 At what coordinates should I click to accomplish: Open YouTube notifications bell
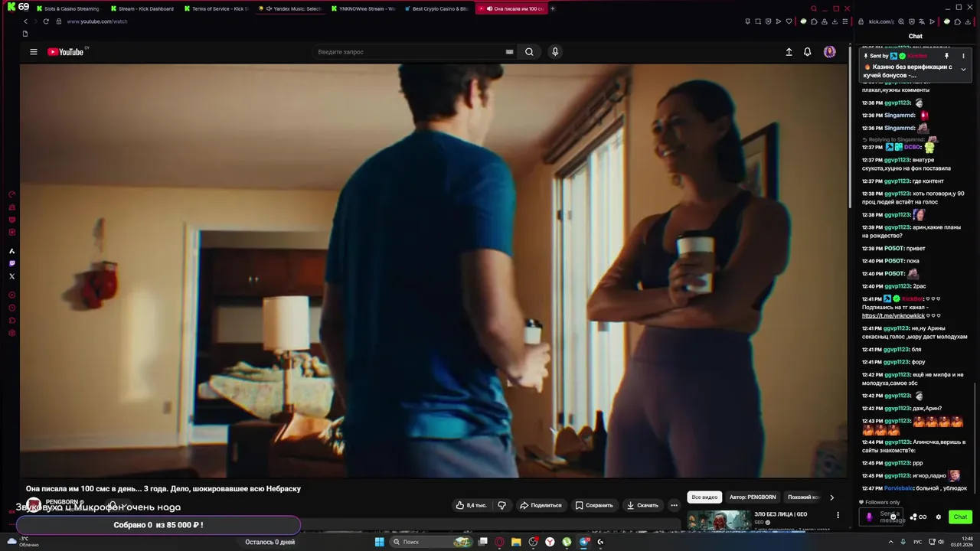(x=807, y=52)
